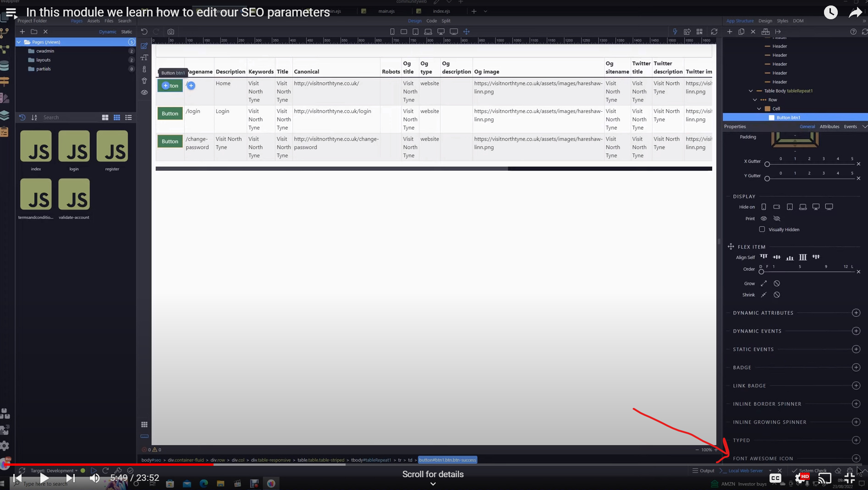Collapse the Cell node in App Structure
The height and width of the screenshot is (490, 868).
click(759, 109)
